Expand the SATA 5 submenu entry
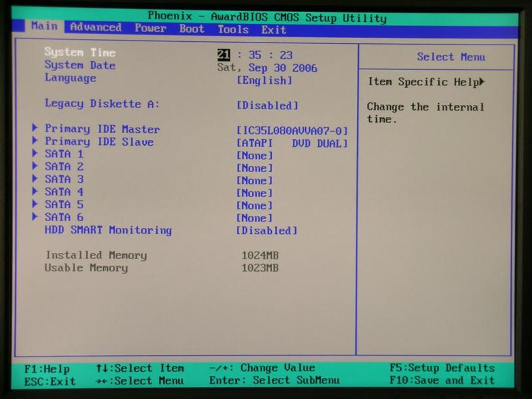This screenshot has width=532, height=399. (64, 204)
